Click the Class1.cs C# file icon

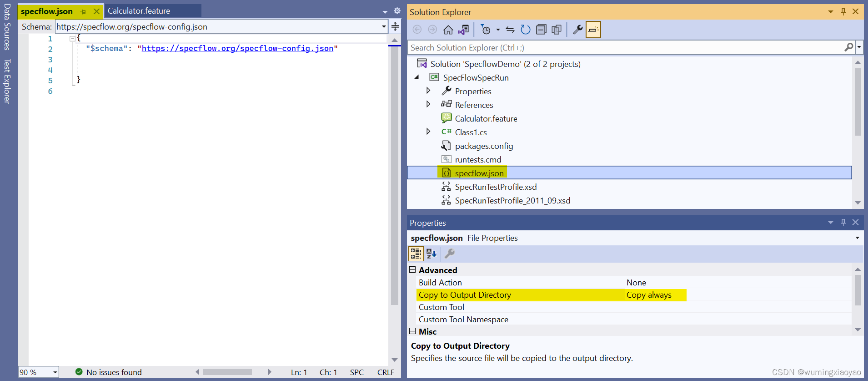tap(446, 132)
